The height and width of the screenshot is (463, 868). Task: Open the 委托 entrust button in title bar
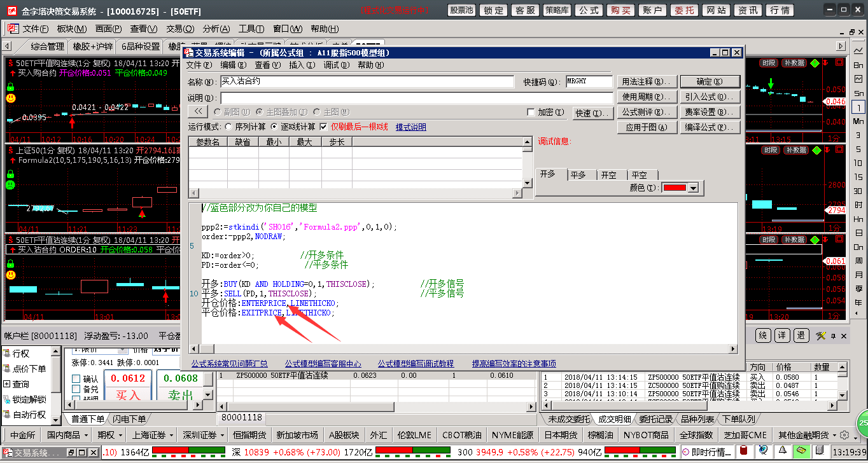(x=684, y=10)
